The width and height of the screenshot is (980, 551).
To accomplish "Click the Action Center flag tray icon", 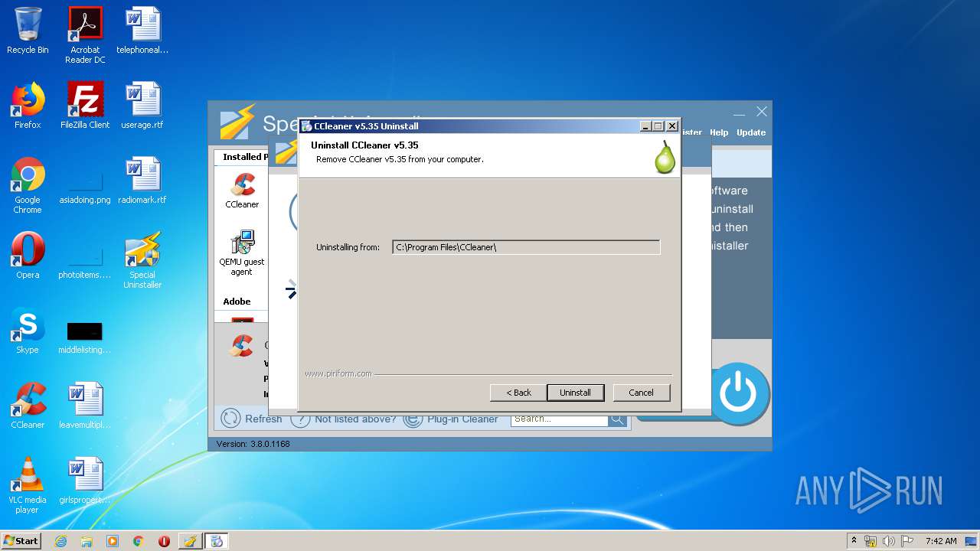I will (908, 541).
